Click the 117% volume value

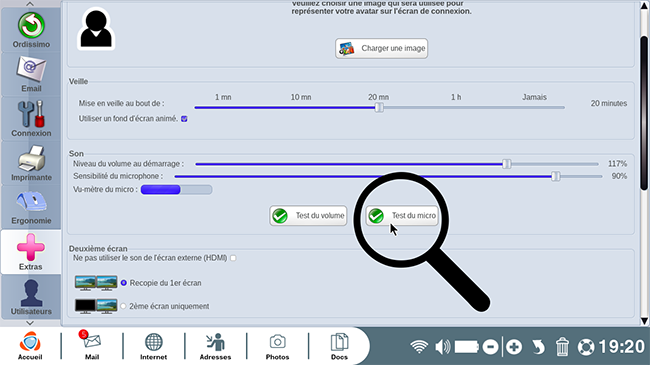click(617, 164)
